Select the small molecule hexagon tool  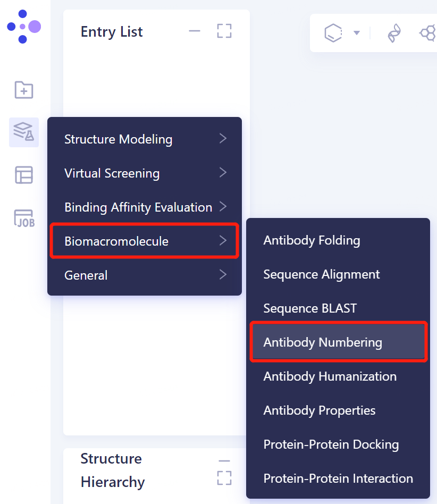tap(333, 32)
